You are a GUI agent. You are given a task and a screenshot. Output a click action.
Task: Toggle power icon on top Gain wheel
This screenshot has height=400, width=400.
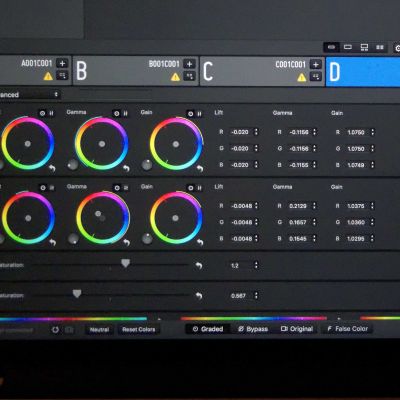pyautogui.click(x=190, y=114)
